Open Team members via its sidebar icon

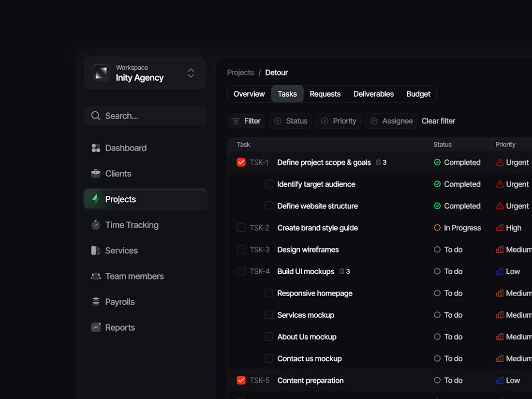[x=96, y=276]
